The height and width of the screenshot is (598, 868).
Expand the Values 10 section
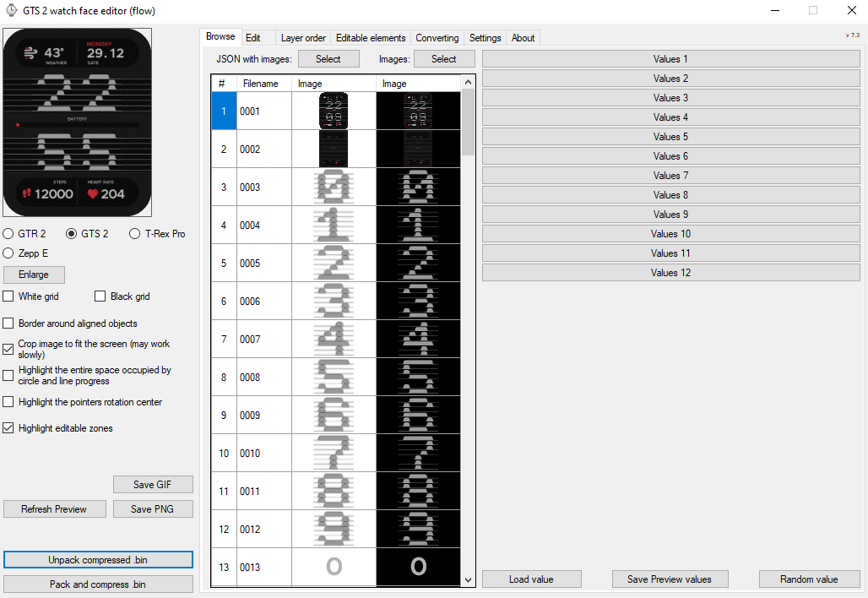click(671, 233)
